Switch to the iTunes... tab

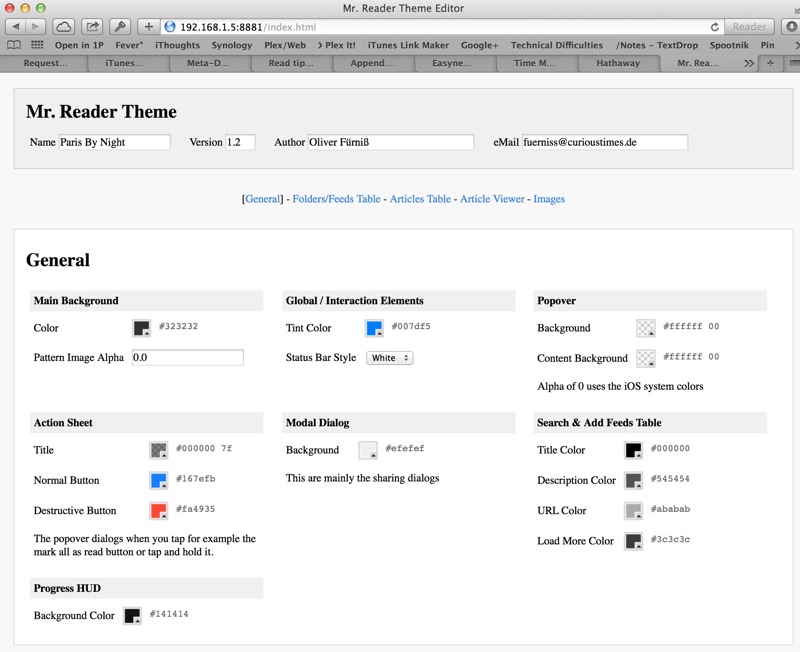[124, 63]
